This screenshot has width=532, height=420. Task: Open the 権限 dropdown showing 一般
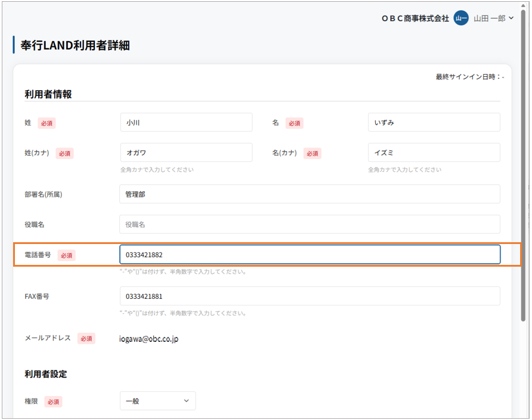click(x=158, y=401)
